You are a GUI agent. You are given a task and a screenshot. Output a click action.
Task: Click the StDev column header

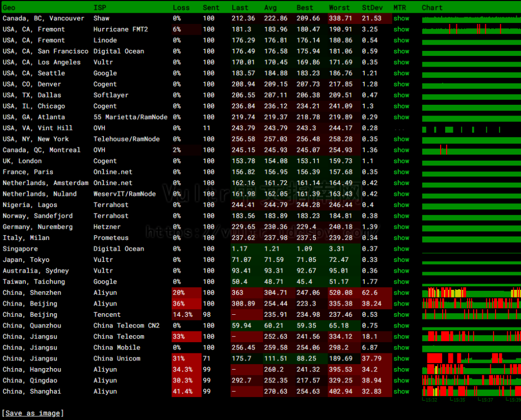point(372,8)
